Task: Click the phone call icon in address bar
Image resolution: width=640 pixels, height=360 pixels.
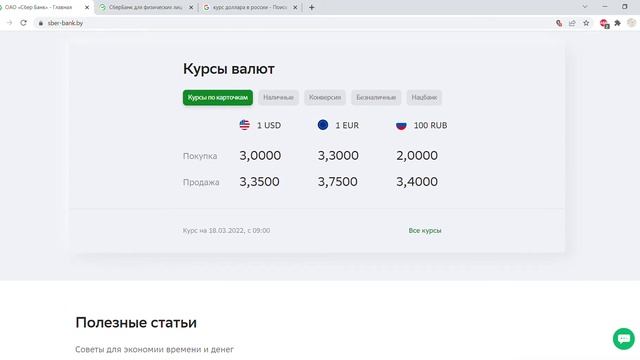Action: 559,23
